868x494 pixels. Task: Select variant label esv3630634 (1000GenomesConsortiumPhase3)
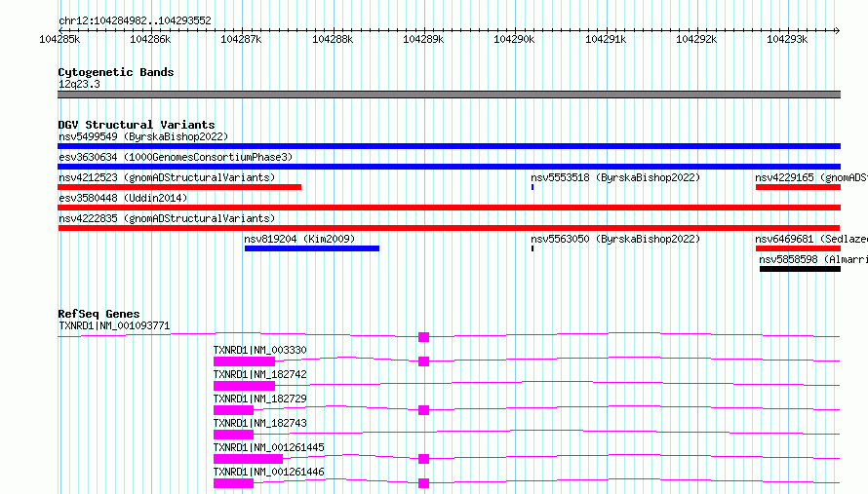coord(176,157)
